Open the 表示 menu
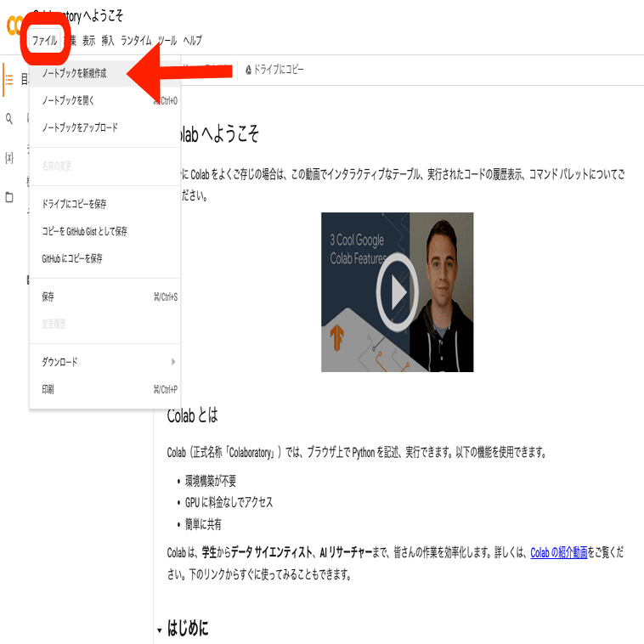The image size is (644, 644). tap(88, 40)
